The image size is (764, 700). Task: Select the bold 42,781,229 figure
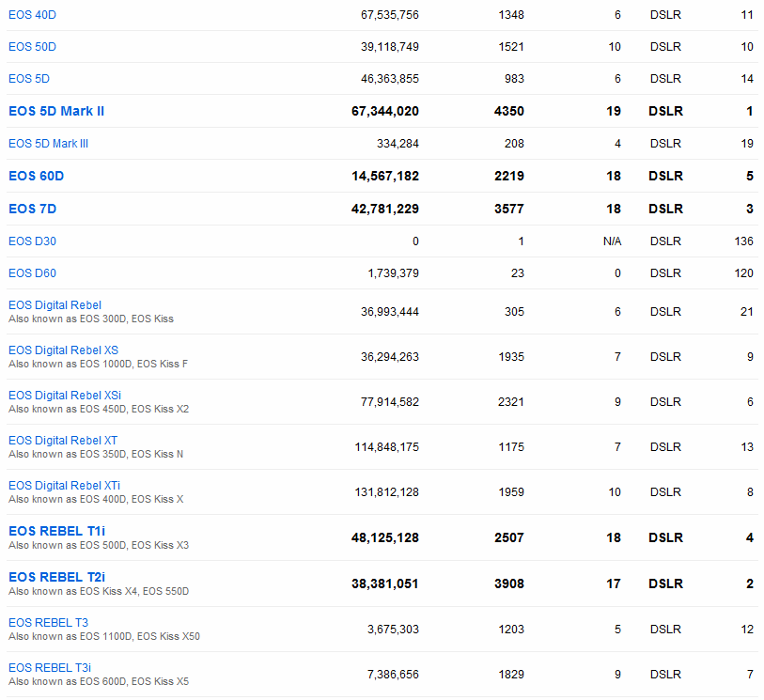(x=385, y=209)
